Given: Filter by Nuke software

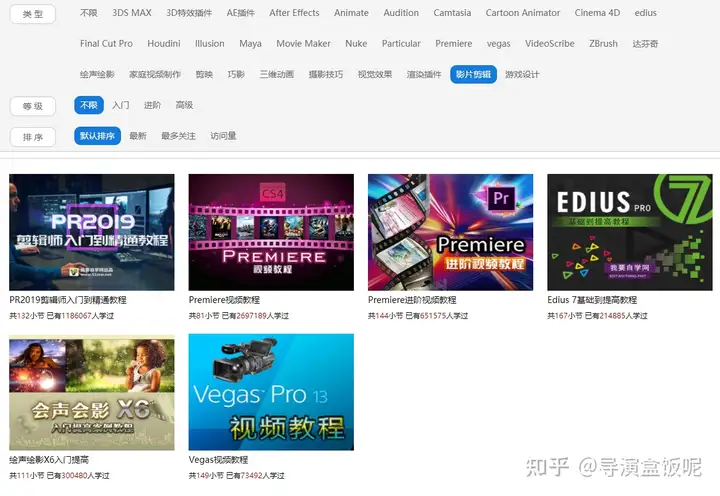Looking at the screenshot, I should pyautogui.click(x=356, y=44).
